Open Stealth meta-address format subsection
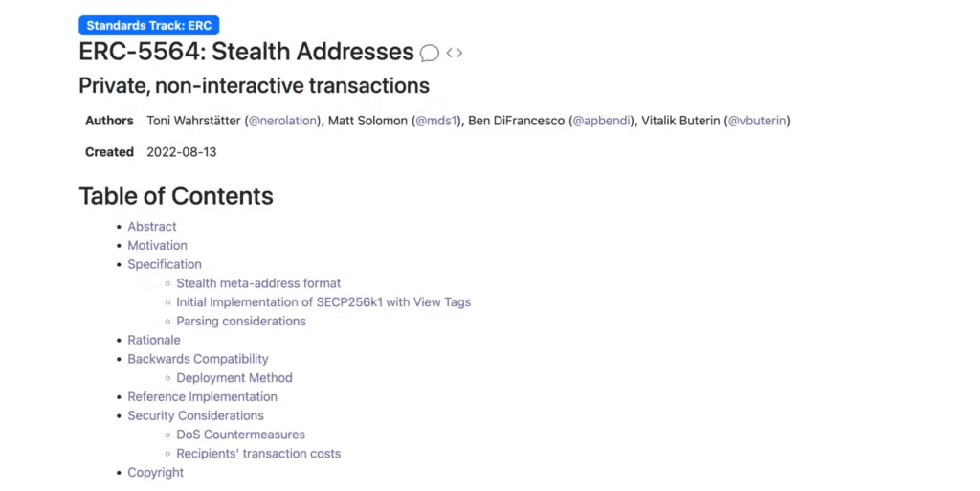This screenshot has height=491, width=980. click(x=258, y=283)
